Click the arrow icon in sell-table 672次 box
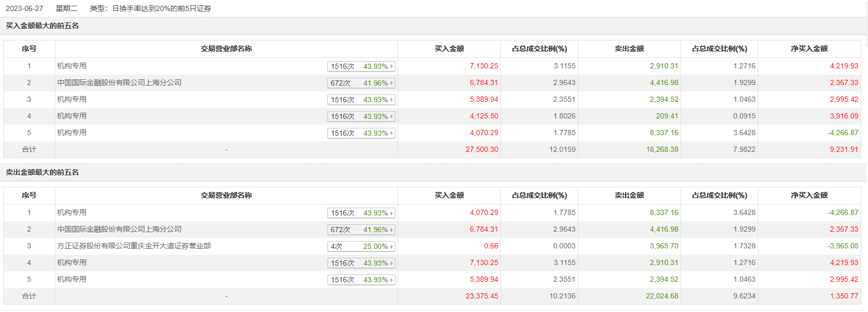The width and height of the screenshot is (868, 312). click(392, 230)
